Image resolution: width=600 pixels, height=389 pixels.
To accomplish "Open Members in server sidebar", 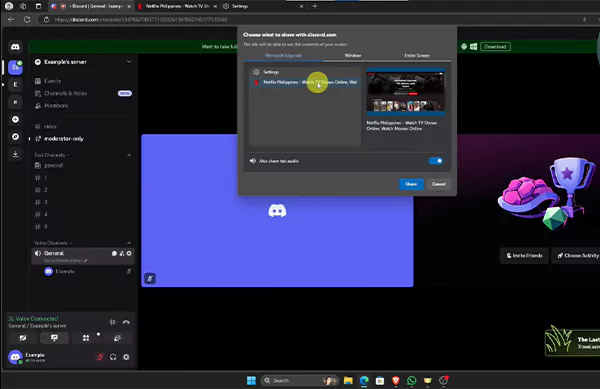I will 83,106.
